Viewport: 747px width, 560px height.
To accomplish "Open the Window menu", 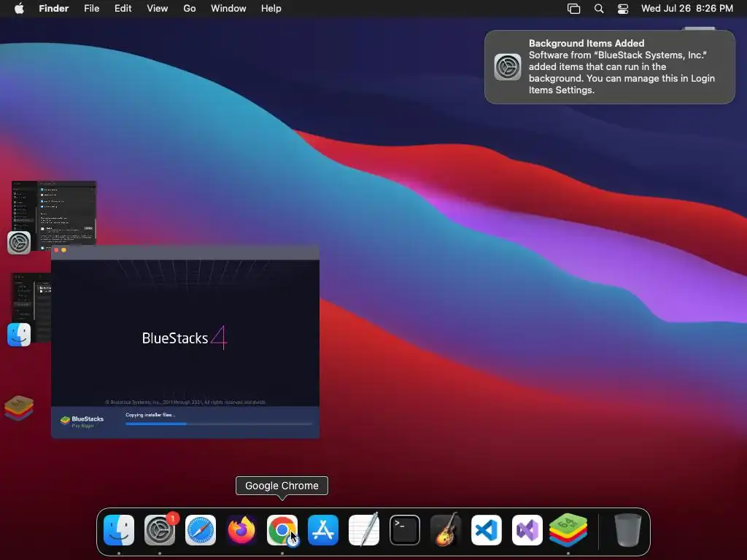I will pos(228,8).
